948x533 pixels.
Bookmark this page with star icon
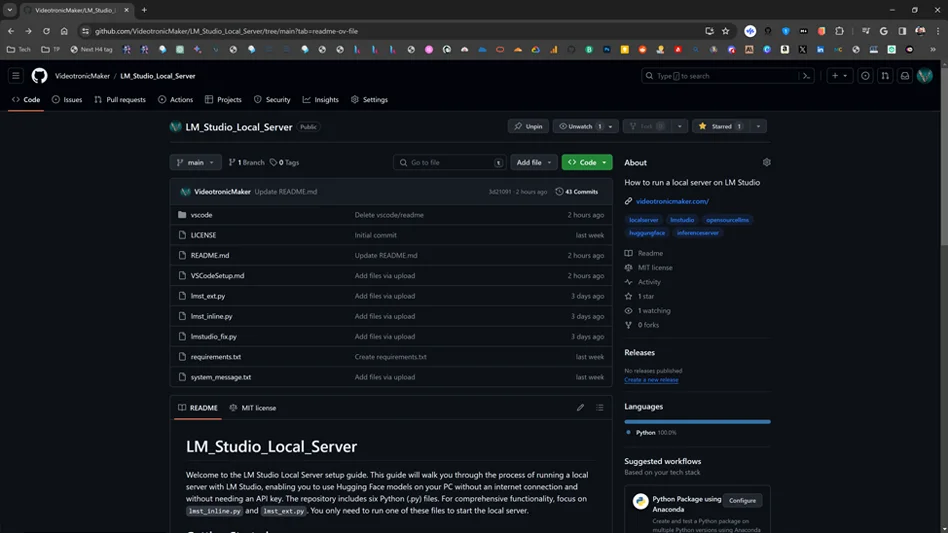(x=726, y=31)
